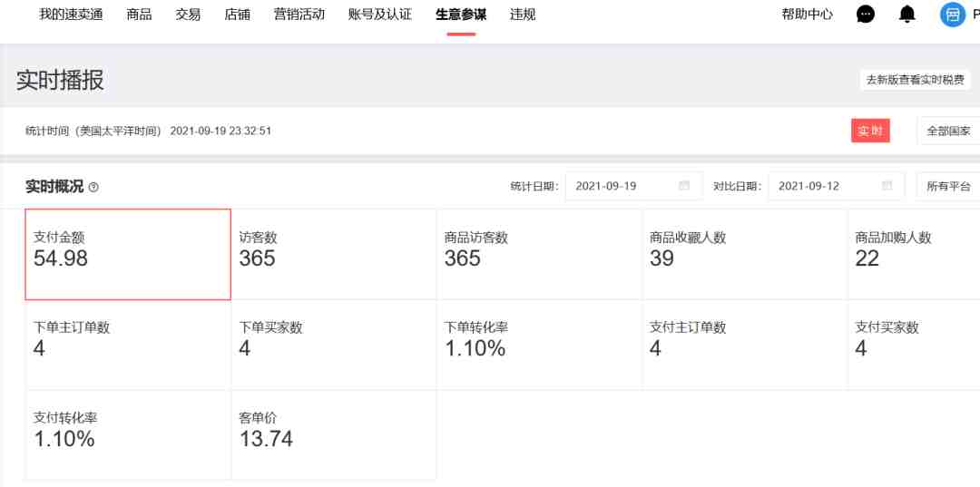This screenshot has width=980, height=487.
Task: Click the 统计时间 timestamp text
Action: [x=148, y=131]
